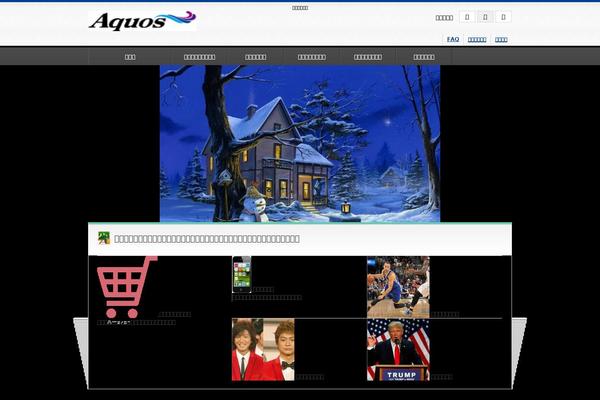Open the FAQ link
This screenshot has width=600, height=400.
453,39
